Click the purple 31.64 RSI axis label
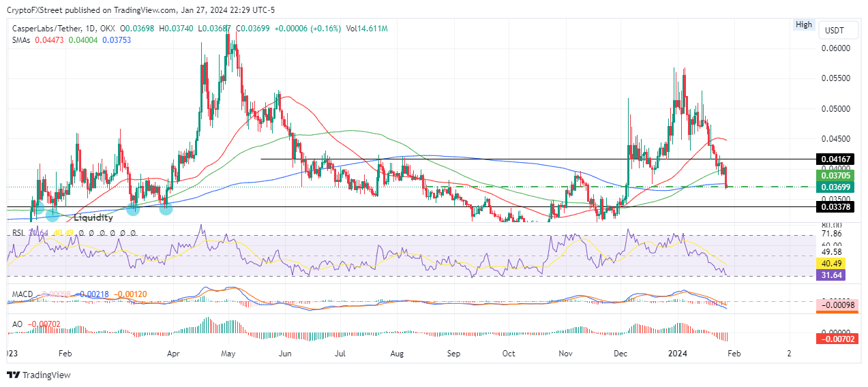The height and width of the screenshot is (387, 868). point(832,275)
